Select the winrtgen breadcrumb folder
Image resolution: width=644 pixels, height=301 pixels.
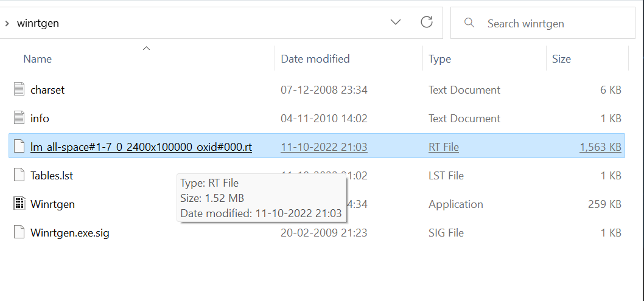tap(38, 24)
